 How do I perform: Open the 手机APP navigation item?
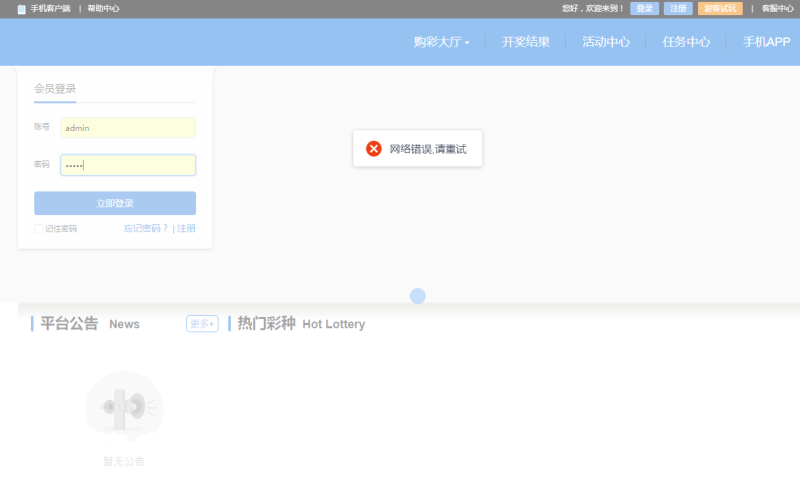(766, 42)
